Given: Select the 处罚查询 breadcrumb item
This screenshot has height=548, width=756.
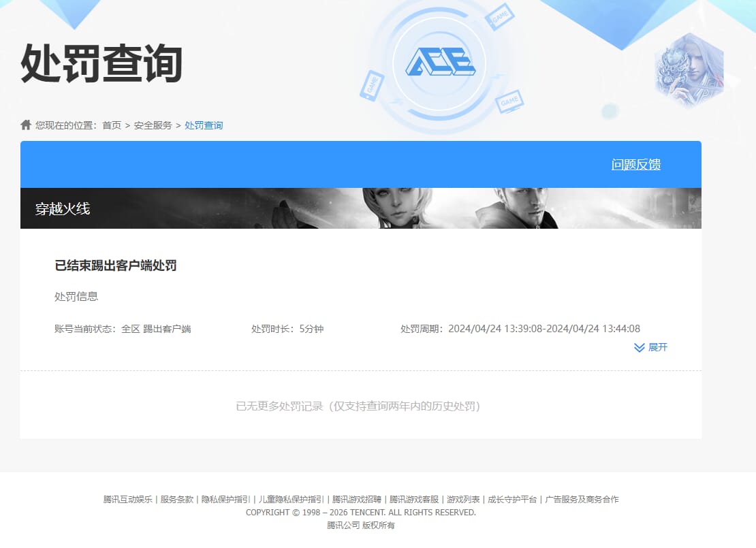Looking at the screenshot, I should 204,125.
